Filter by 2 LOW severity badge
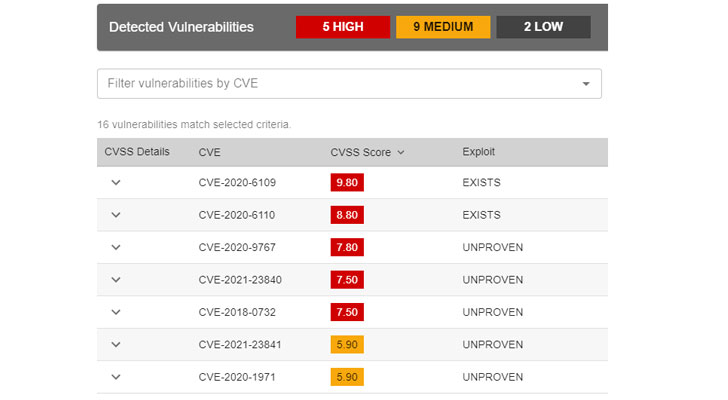Screen dimensions: 728x400 [542, 27]
